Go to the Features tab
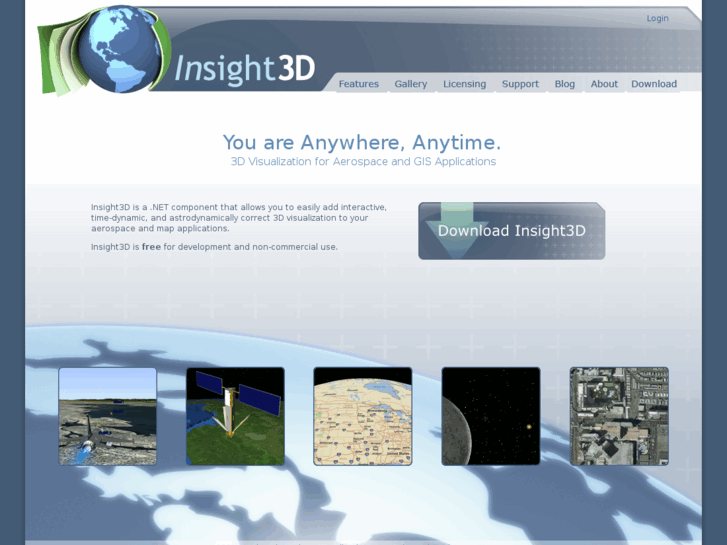The image size is (727, 545). pyautogui.click(x=358, y=84)
